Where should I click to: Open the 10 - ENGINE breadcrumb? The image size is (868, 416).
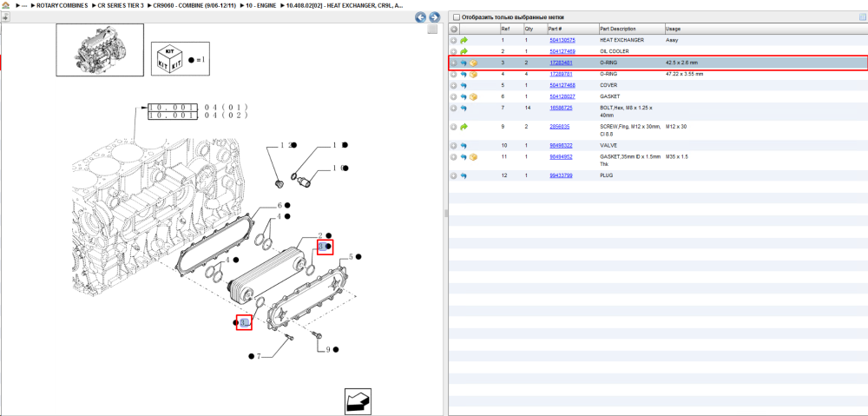(x=261, y=5)
